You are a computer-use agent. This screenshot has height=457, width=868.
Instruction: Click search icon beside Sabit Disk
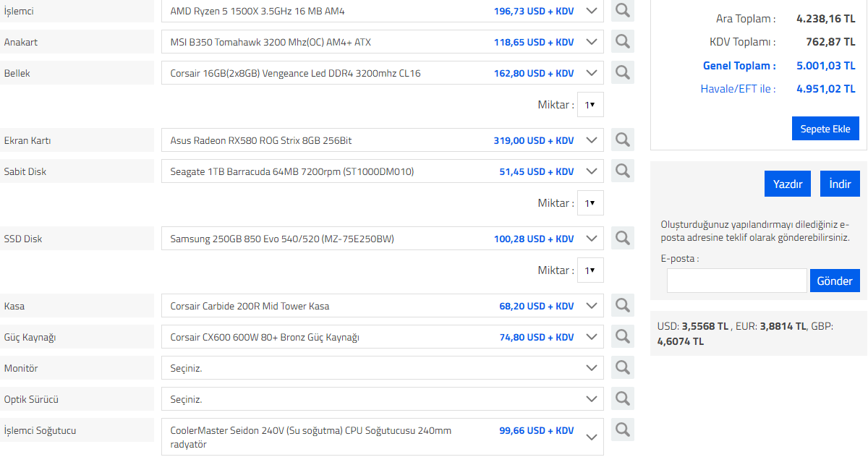click(x=622, y=171)
